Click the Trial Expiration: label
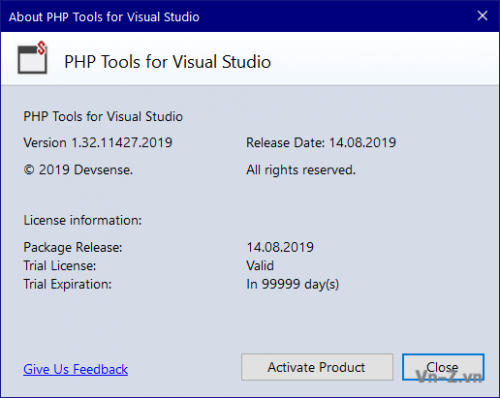The width and height of the screenshot is (500, 398). 67,284
